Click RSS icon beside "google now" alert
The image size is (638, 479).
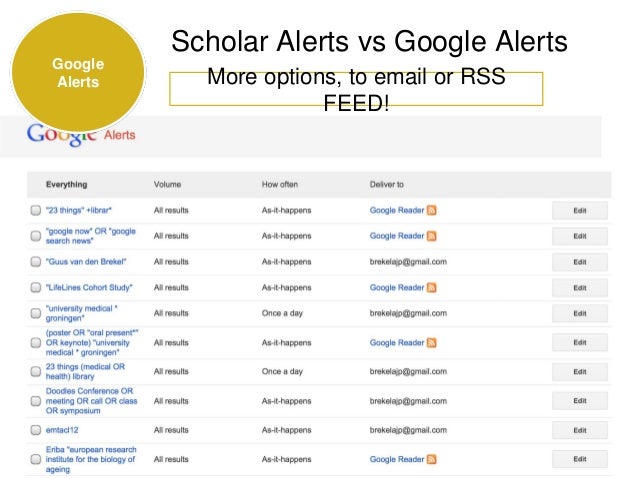(431, 236)
